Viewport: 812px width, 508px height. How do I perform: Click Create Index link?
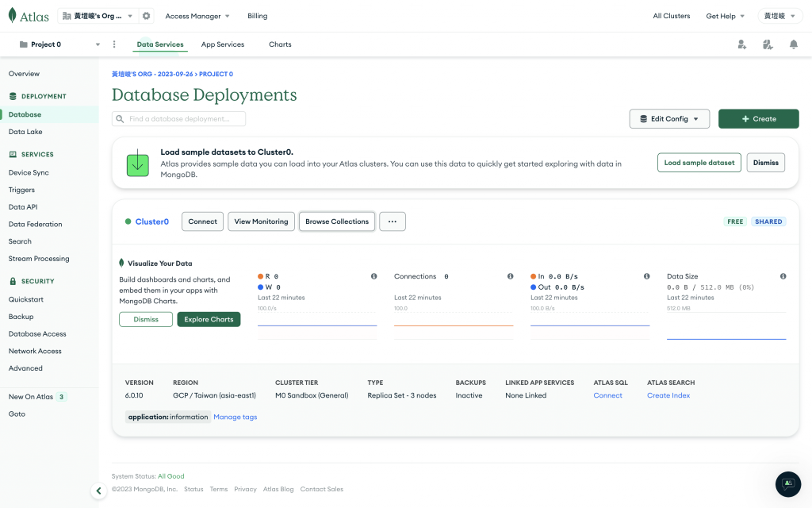(668, 395)
